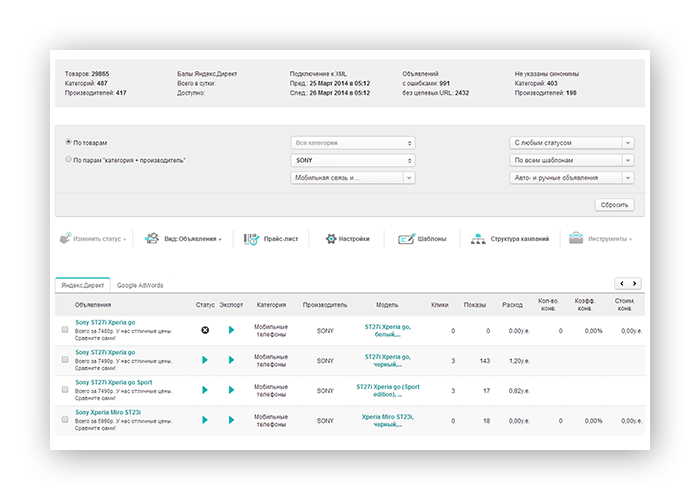This screenshot has width=700, height=500.
Task: Click the Сбросить button
Action: [615, 205]
